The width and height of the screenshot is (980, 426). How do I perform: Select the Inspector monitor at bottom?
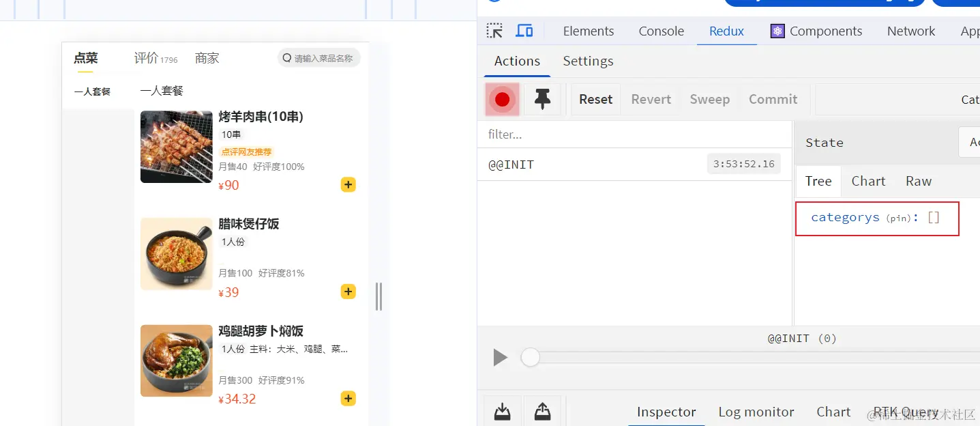click(666, 412)
